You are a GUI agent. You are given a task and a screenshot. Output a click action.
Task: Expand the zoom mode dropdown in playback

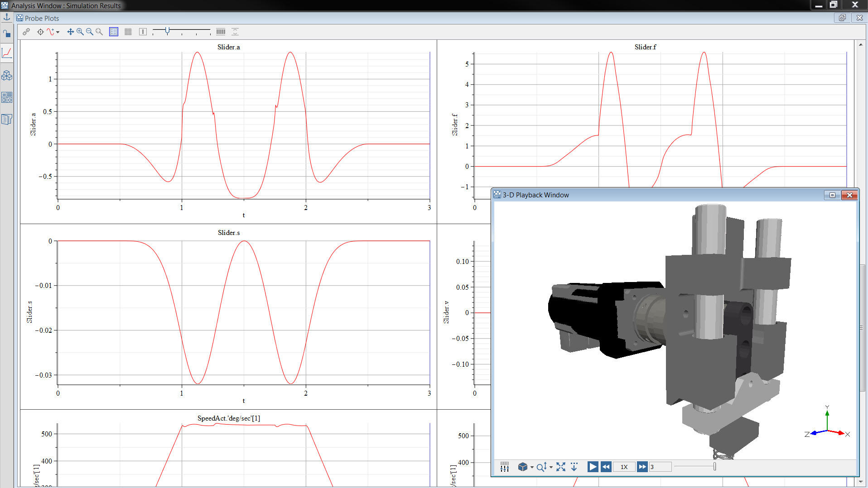pos(551,467)
